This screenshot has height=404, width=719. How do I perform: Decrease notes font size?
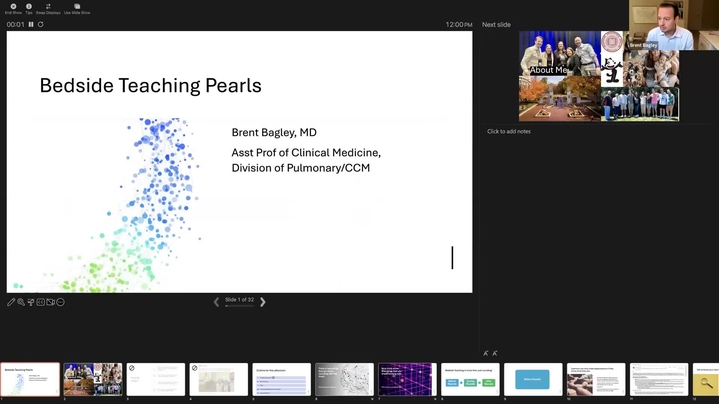click(495, 353)
